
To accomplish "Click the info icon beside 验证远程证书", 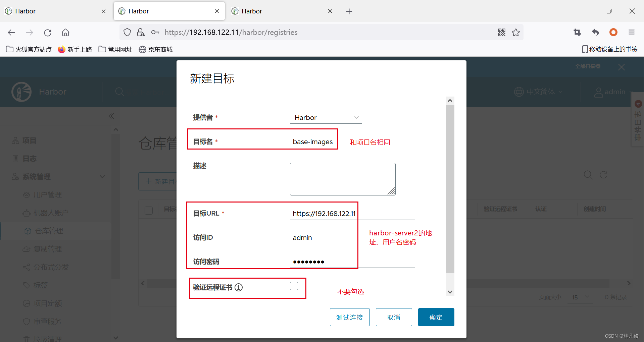I will point(239,287).
